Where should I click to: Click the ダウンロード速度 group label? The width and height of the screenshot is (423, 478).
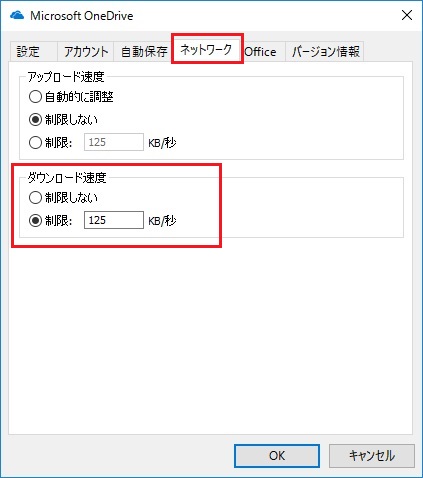pos(67,178)
